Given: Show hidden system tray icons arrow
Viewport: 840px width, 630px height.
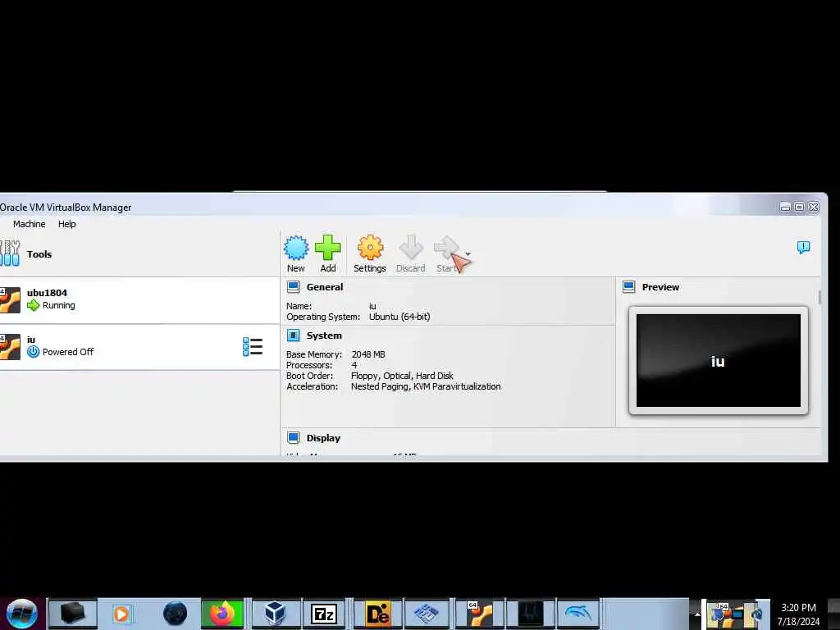Looking at the screenshot, I should [697, 614].
